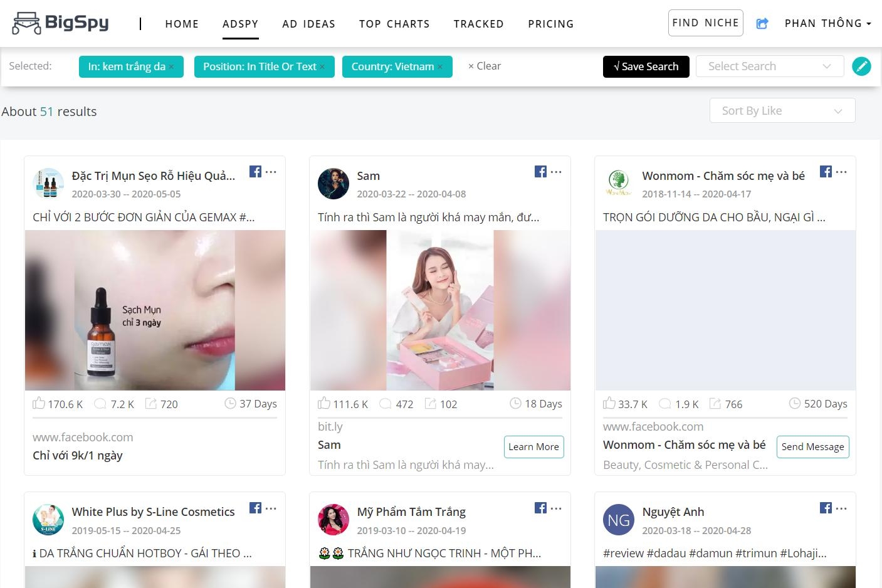The height and width of the screenshot is (588, 882).
Task: Open the TRACKED section
Action: pos(479,24)
